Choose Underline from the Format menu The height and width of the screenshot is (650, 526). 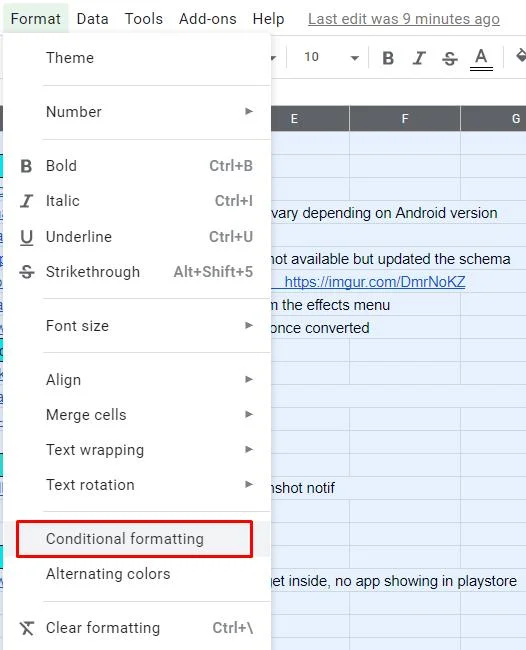(137, 237)
